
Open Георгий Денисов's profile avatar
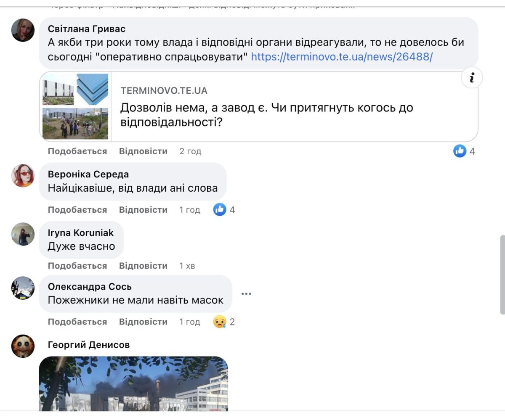23,346
